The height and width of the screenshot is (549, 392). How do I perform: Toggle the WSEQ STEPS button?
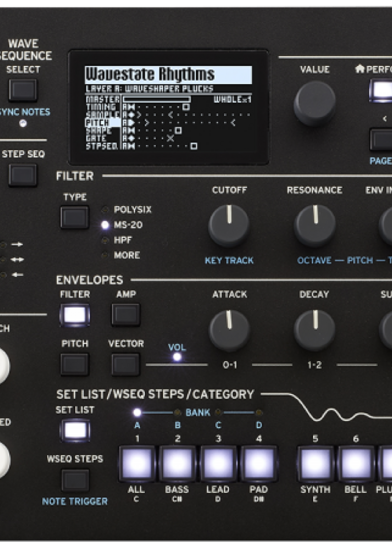(x=75, y=480)
